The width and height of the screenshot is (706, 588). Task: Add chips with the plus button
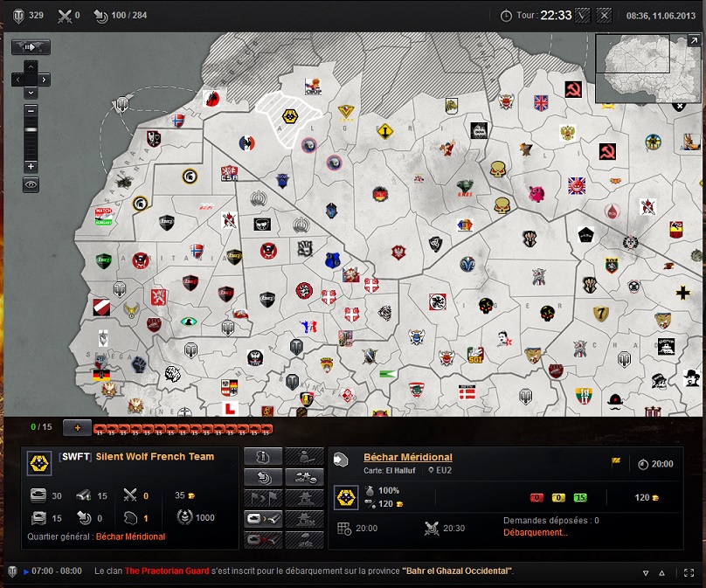coord(78,428)
